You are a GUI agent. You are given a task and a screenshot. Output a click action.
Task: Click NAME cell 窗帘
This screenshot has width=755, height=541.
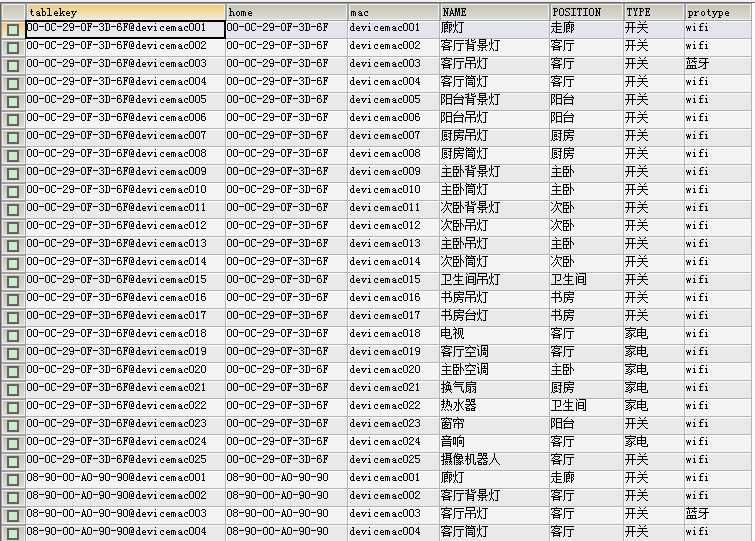coord(494,424)
